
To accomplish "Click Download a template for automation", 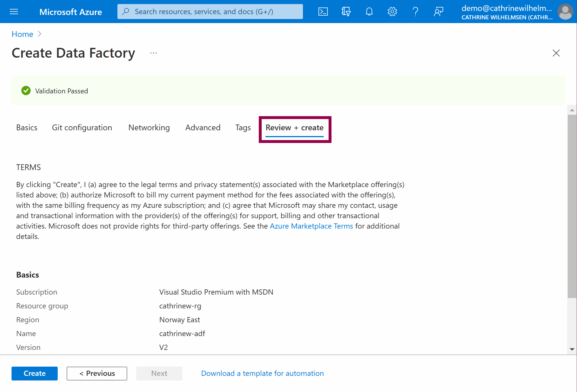I will pos(262,373).
